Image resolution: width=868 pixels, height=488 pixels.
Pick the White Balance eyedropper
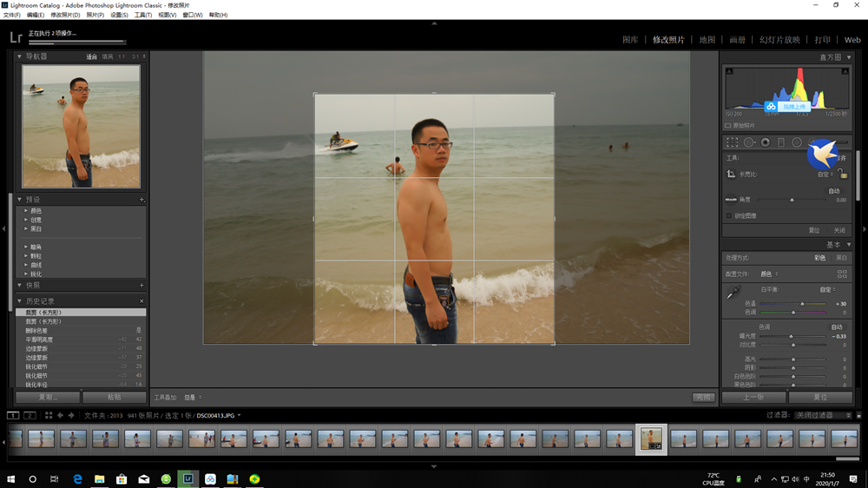(733, 293)
